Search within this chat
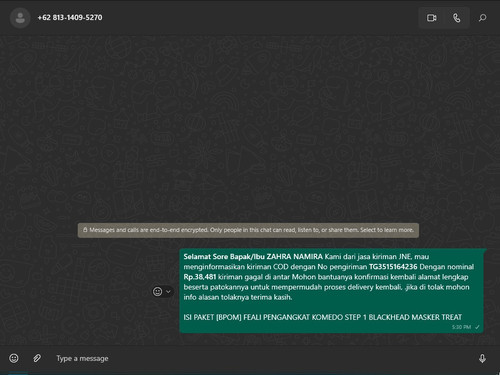 482,18
